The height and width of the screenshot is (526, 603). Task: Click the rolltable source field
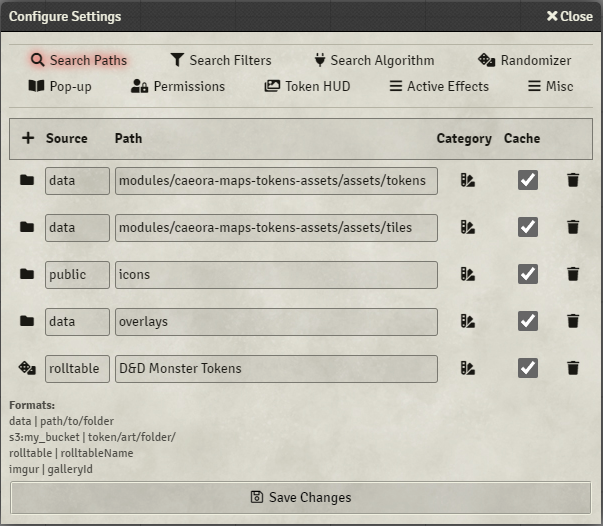(x=77, y=369)
